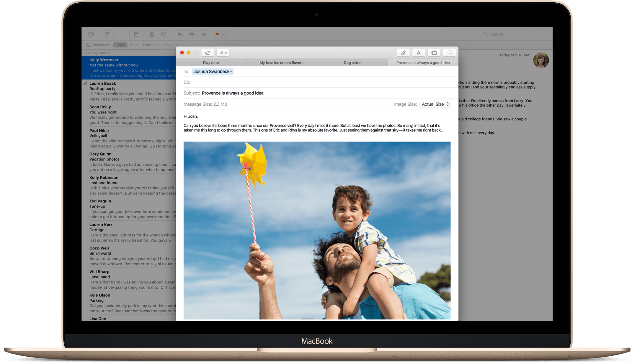
Task: Toggle the Mailboxes sidebar button
Action: [x=98, y=45]
